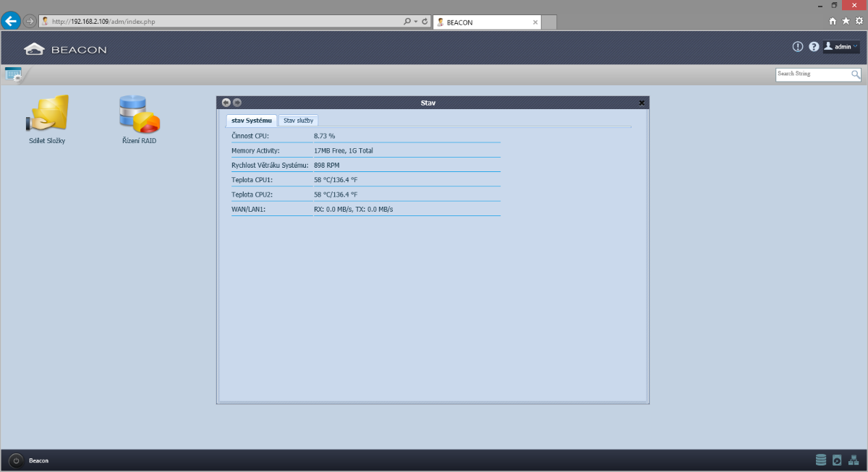Open the browser address bar search dropdown arrow

(x=416, y=22)
